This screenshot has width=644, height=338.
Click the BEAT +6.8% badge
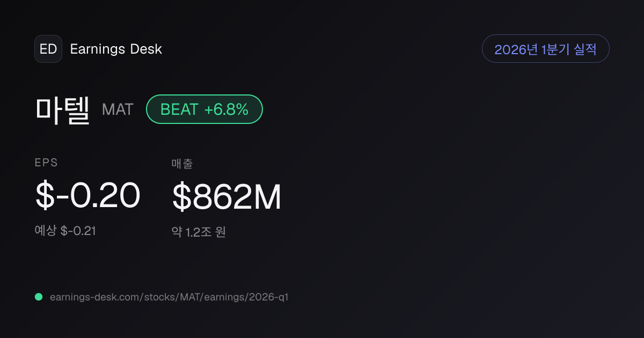(x=204, y=109)
